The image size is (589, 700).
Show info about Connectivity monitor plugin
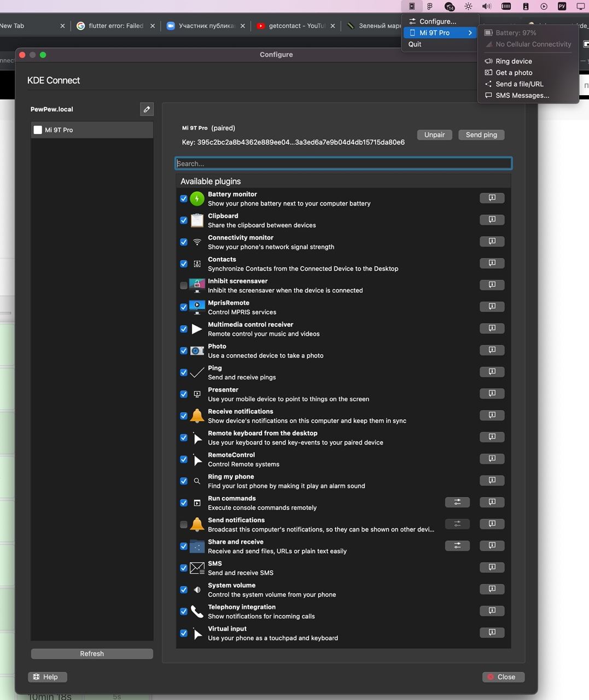click(x=492, y=241)
